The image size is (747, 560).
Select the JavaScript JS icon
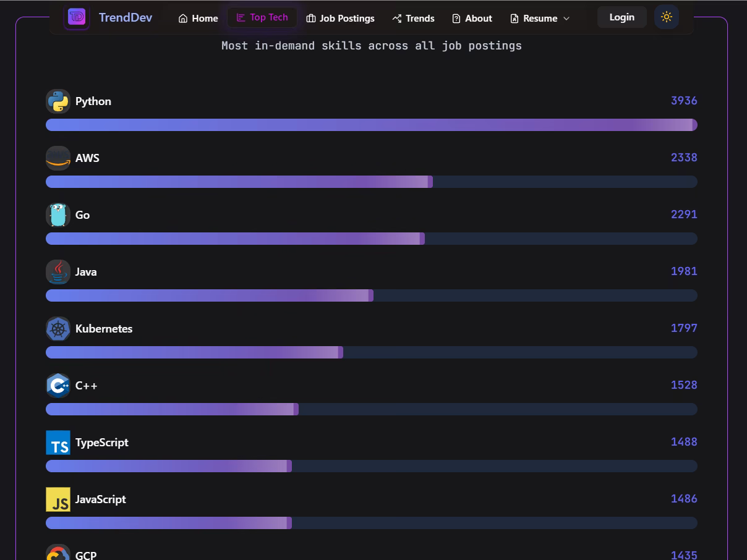pyautogui.click(x=58, y=499)
